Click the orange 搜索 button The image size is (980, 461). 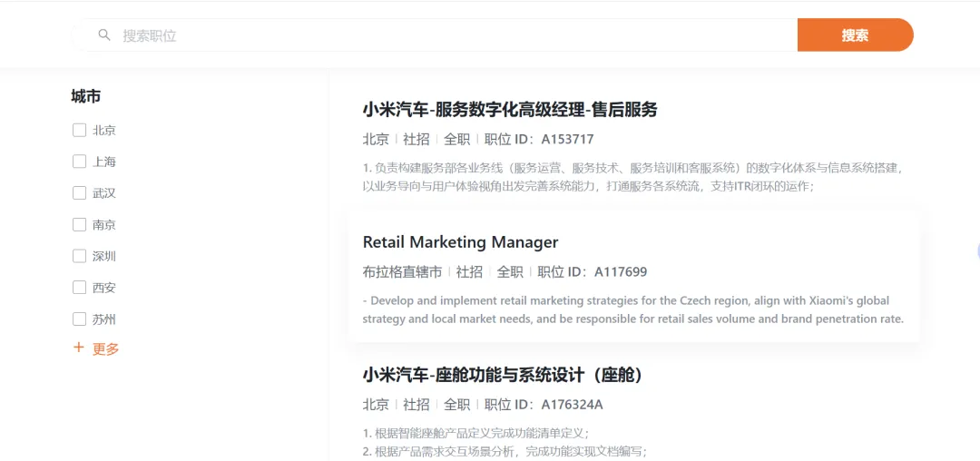point(855,35)
